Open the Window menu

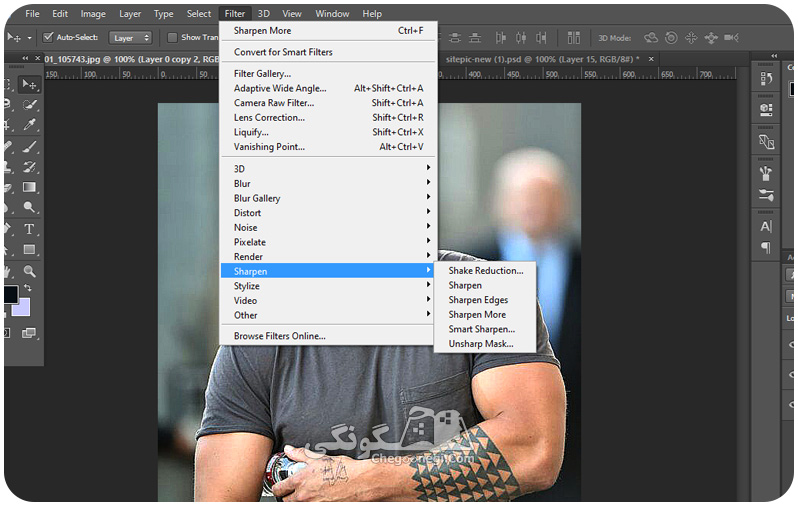[x=332, y=14]
